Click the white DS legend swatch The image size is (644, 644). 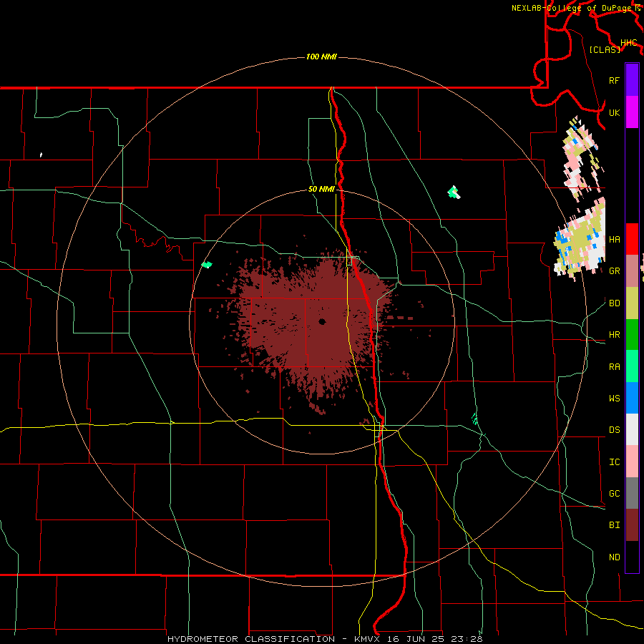pyautogui.click(x=632, y=429)
